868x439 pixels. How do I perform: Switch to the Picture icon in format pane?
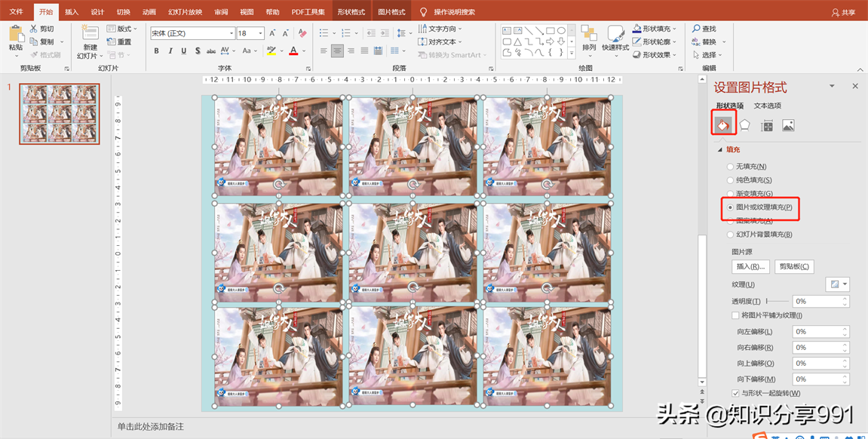tap(788, 125)
